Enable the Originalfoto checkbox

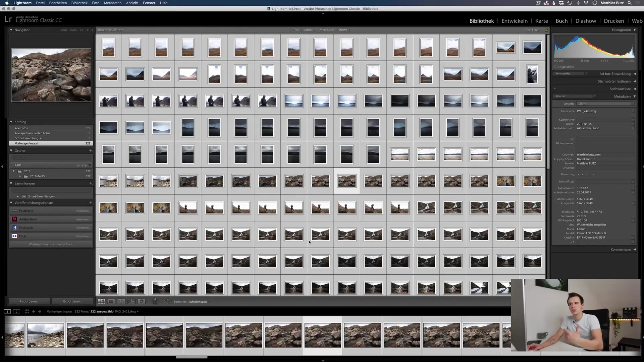[555, 67]
